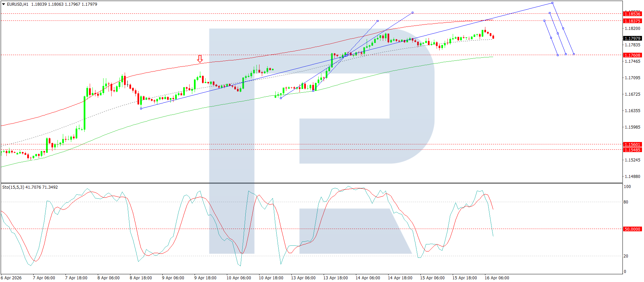Click the red 1.18536 price level label
The image size is (644, 282).
tap(632, 14)
